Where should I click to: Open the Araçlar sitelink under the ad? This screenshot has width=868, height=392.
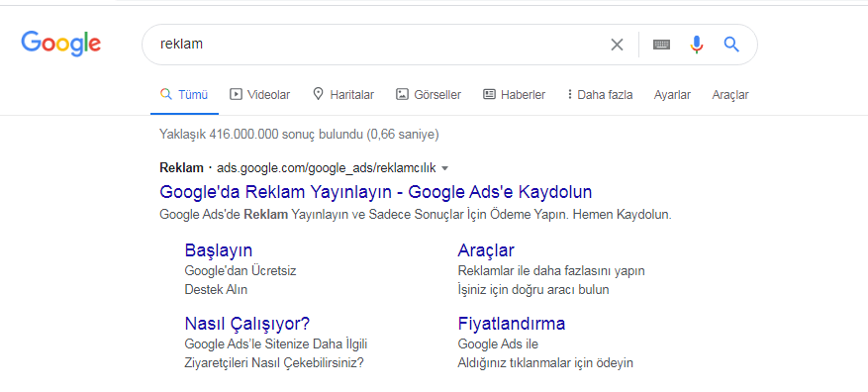click(486, 250)
